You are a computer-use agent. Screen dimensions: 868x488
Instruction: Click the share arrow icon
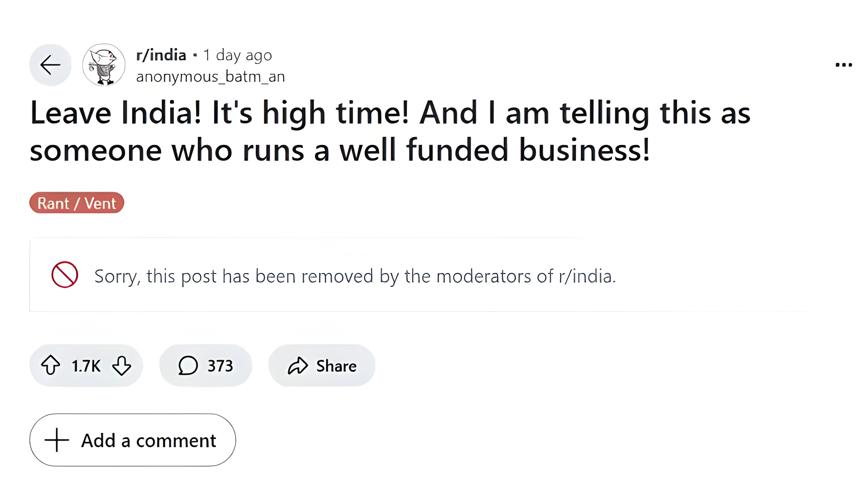297,366
